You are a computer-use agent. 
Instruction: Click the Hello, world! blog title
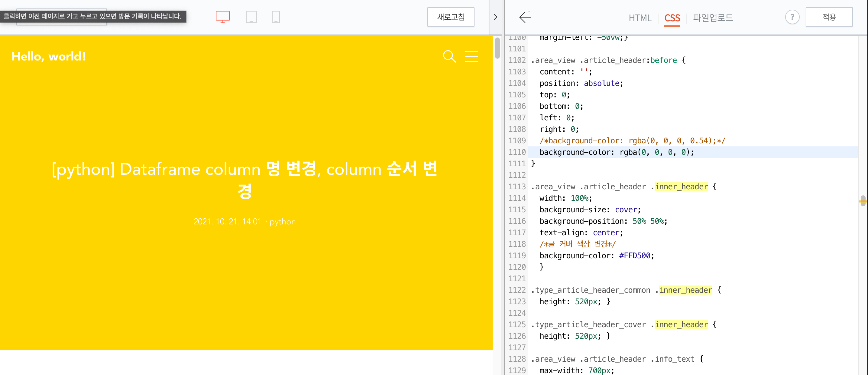[x=49, y=56]
